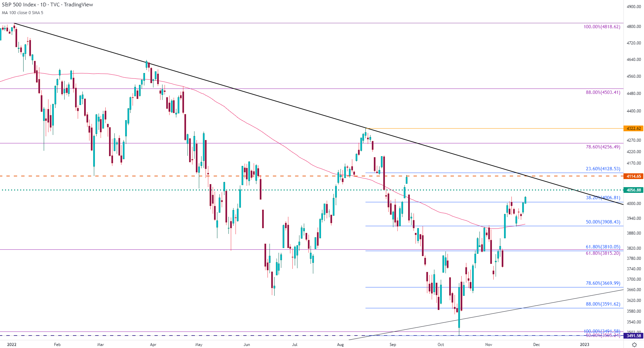Click 4640.00 on the price scale
This screenshot has width=644, height=348.
[x=634, y=60]
